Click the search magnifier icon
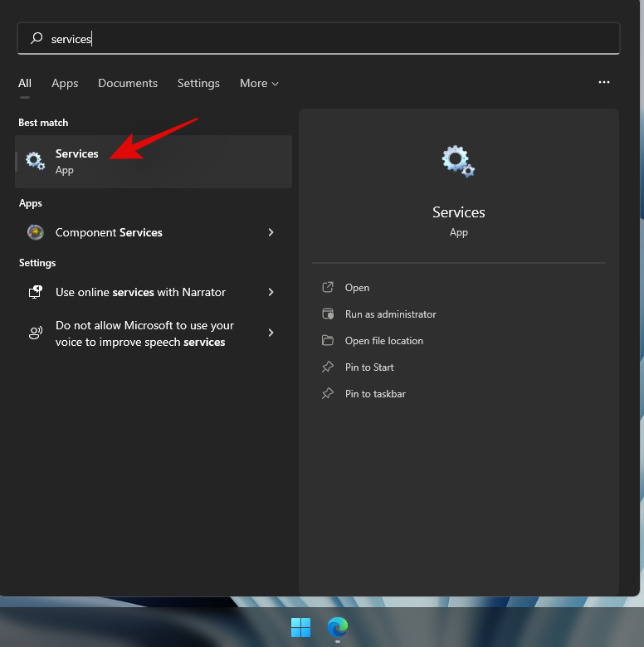Screen dimensions: 644x647 37,39
